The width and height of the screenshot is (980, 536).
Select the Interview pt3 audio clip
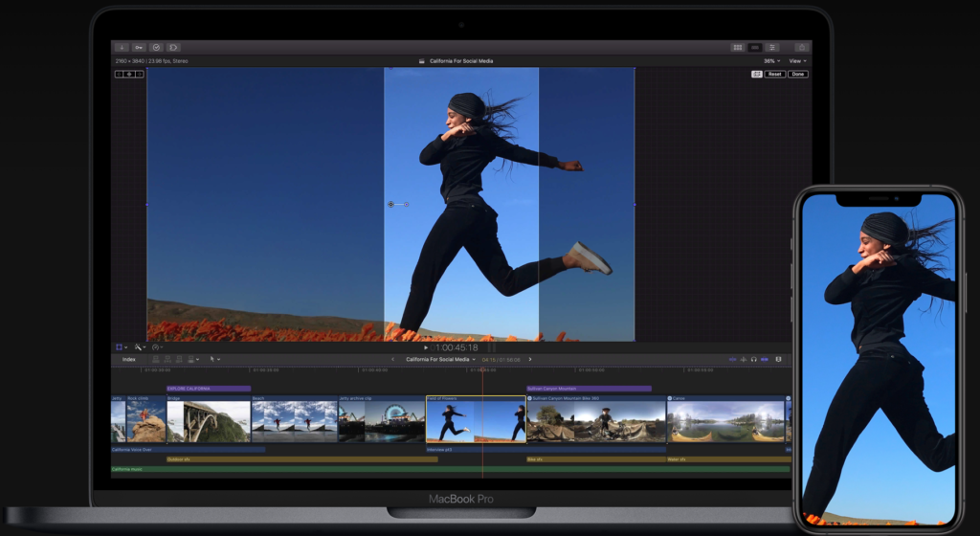pyautogui.click(x=546, y=449)
